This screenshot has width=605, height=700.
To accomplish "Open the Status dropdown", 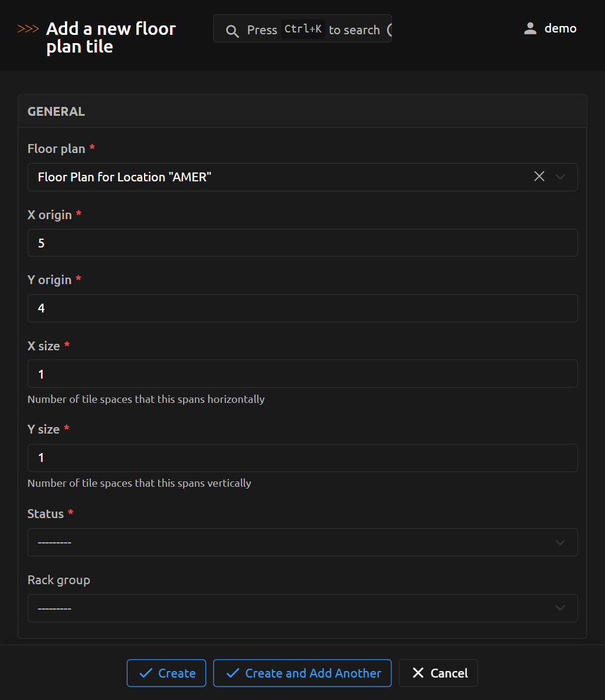I will (302, 542).
